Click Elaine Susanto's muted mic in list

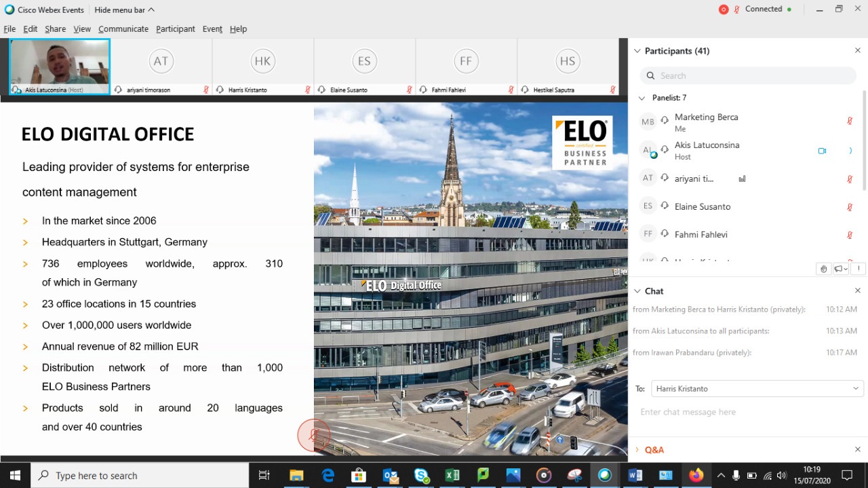850,207
